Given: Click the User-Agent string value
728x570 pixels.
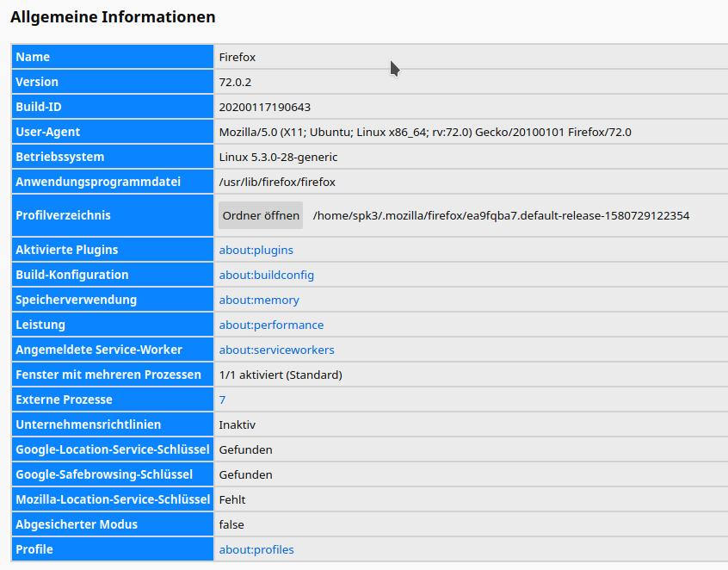Looking at the screenshot, I should [x=425, y=133].
